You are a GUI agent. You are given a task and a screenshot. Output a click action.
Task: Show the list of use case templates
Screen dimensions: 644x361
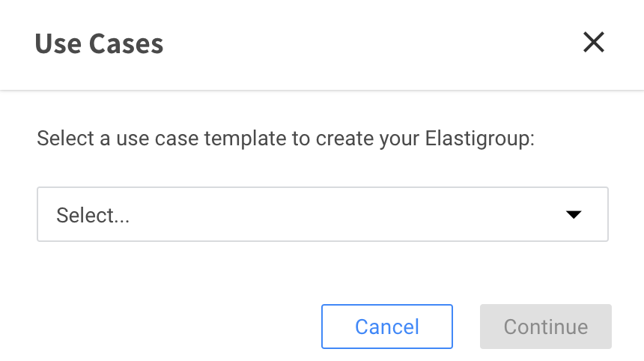coord(322,215)
